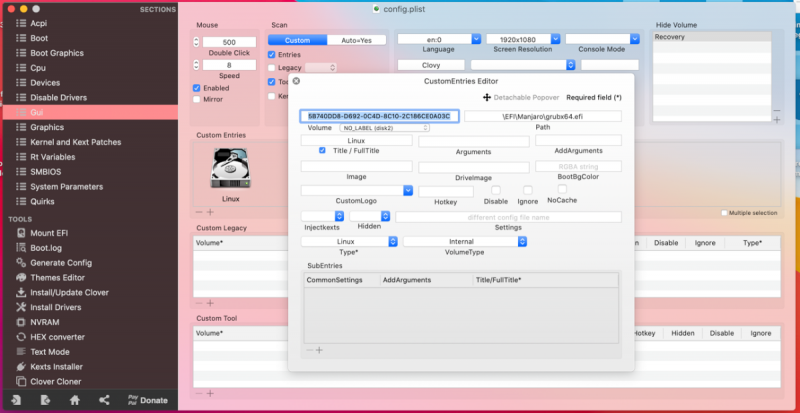Viewport: 800px width, 413px height.
Task: Toggle the Mouse Enabled checkbox
Action: pos(196,88)
